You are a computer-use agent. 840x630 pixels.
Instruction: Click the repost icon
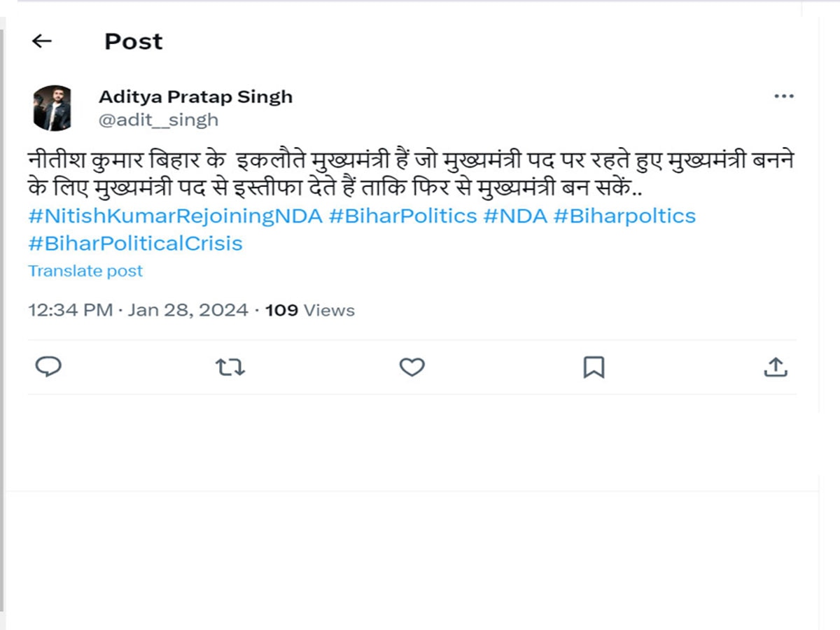[x=230, y=367]
